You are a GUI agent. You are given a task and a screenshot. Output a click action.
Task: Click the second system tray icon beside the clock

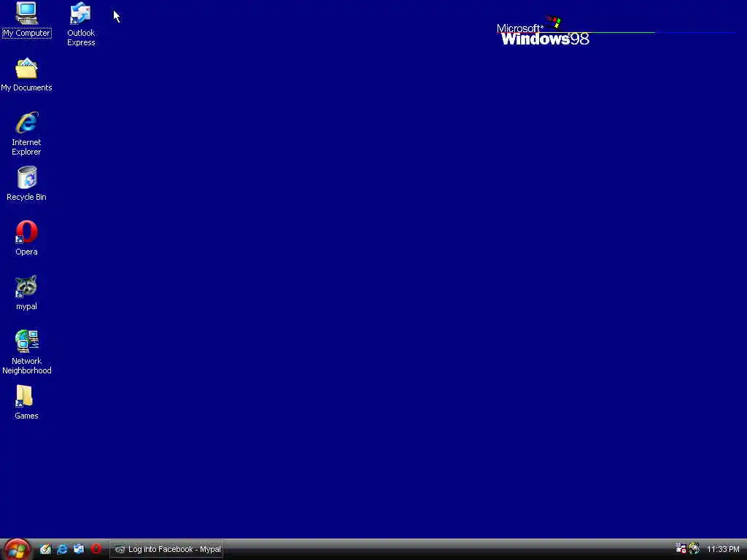[x=694, y=548]
